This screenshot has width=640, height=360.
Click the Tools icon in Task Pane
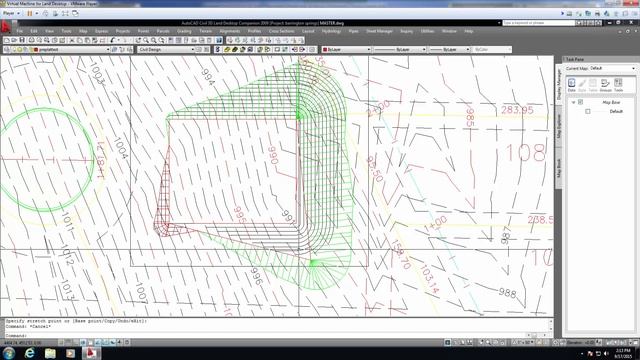click(x=618, y=85)
